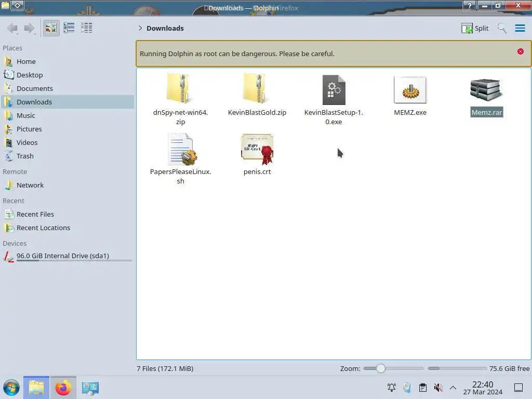This screenshot has height=399, width=532.
Task: Click the free disk space bar
Action: (x=457, y=368)
